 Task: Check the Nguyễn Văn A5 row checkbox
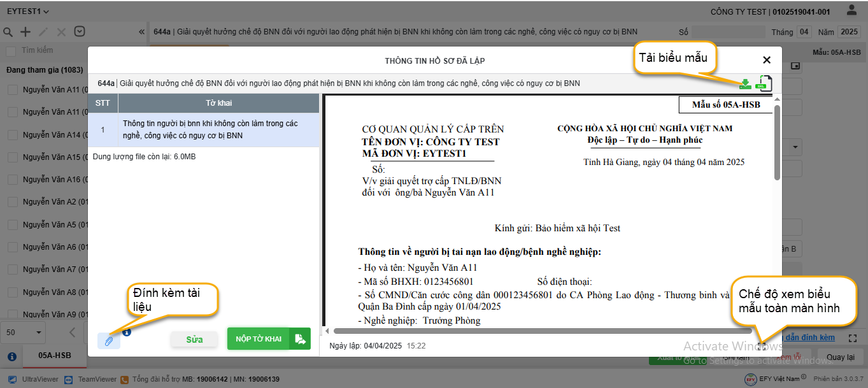(13, 225)
